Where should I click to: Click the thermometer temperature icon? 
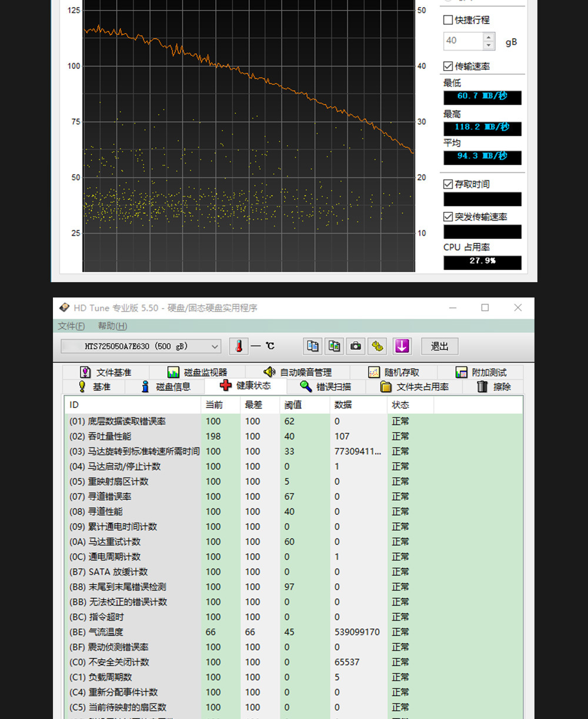point(239,346)
